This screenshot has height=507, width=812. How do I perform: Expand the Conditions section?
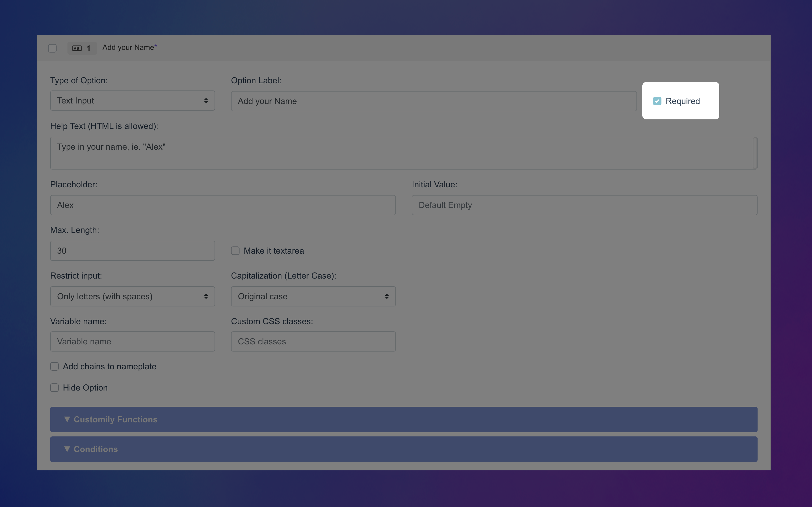[403, 449]
